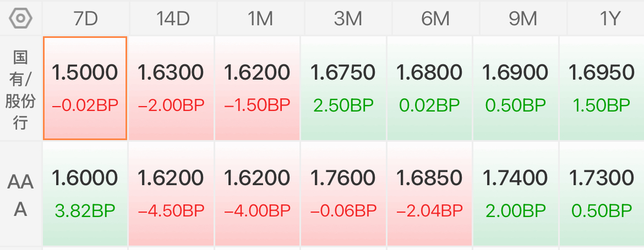Open AAA 1.7600 cell showing -0.06BP
The height and width of the screenshot is (250, 644).
pos(343,193)
